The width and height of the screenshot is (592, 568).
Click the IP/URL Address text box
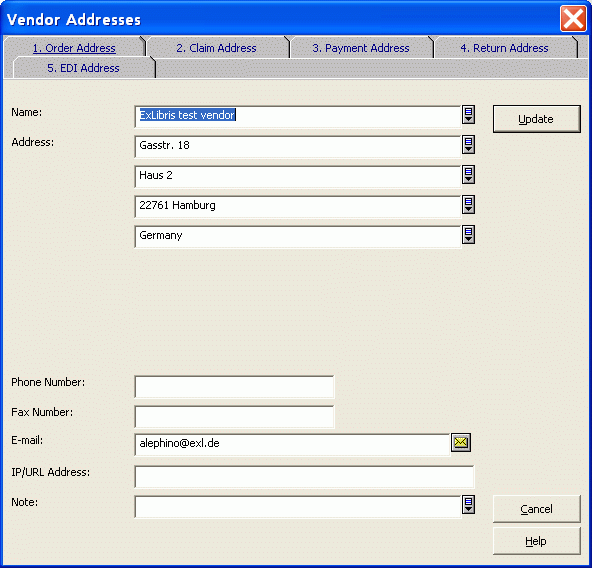pos(304,477)
